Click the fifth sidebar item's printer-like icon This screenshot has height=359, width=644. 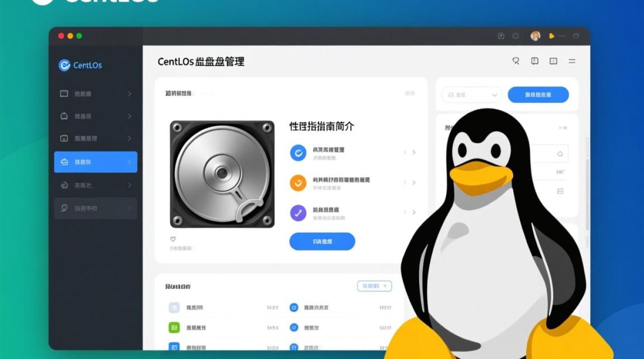[x=64, y=185]
